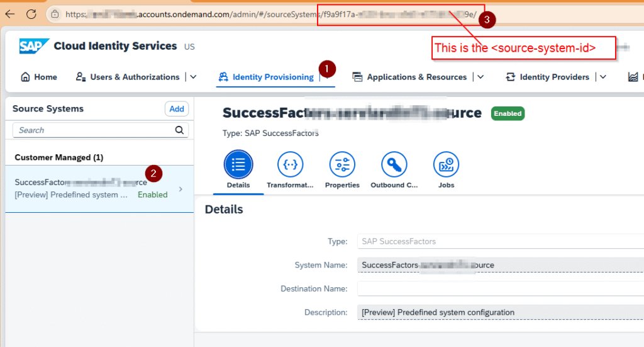
Task: Click the browser back arrow
Action: (10, 14)
